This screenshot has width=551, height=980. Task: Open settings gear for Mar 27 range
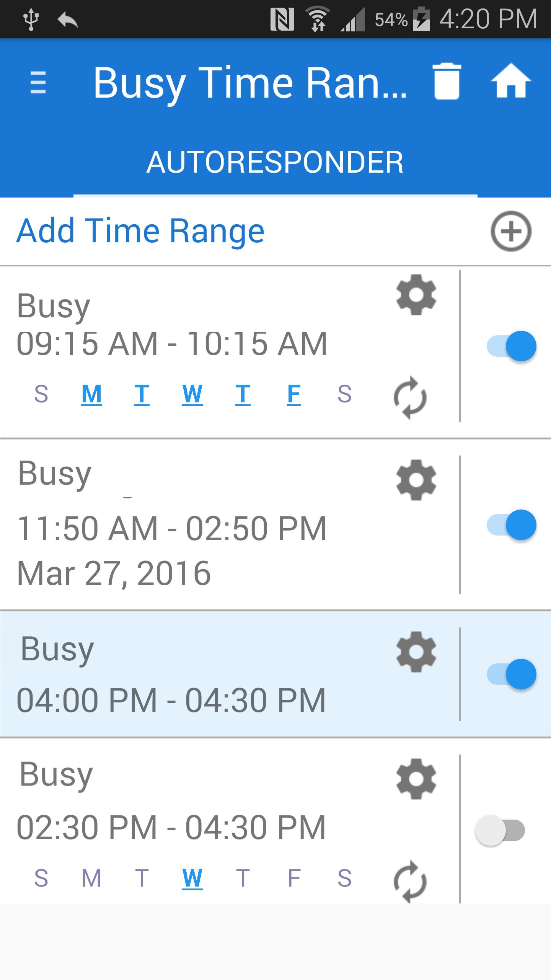coord(416,480)
